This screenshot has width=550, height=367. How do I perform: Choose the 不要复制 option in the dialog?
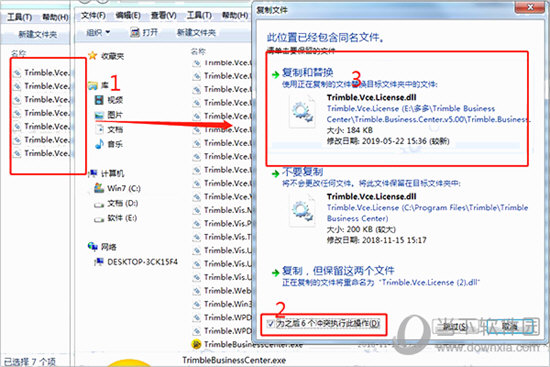tap(302, 172)
